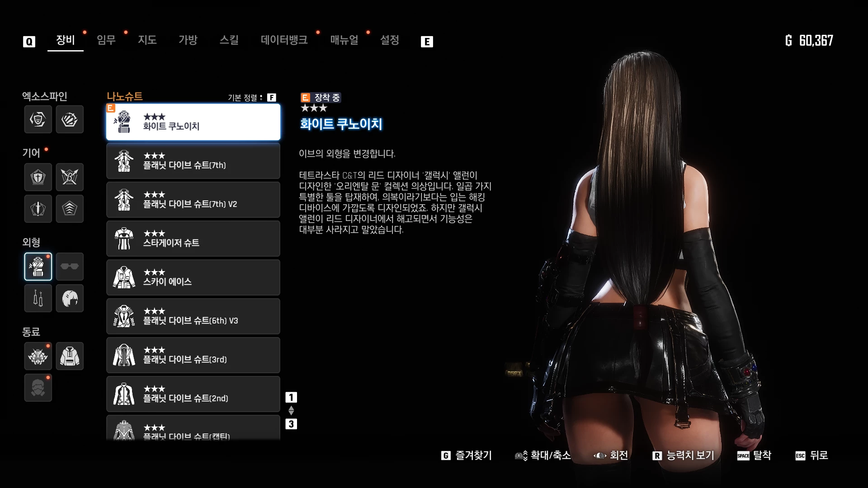This screenshot has width=868, height=488.
Task: Click the SPACE unequip key icon
Action: [743, 456]
